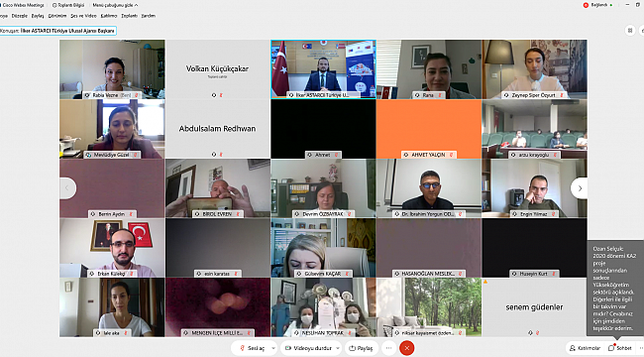The width and height of the screenshot is (644, 357).
Task: Select Gülsevim KAÇAR's video tile
Action: pos(323,248)
